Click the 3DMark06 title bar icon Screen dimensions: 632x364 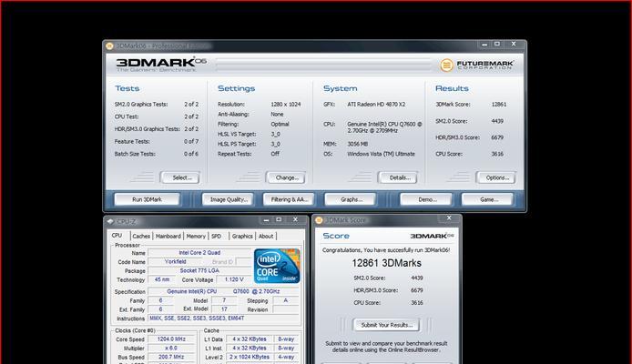[109, 45]
